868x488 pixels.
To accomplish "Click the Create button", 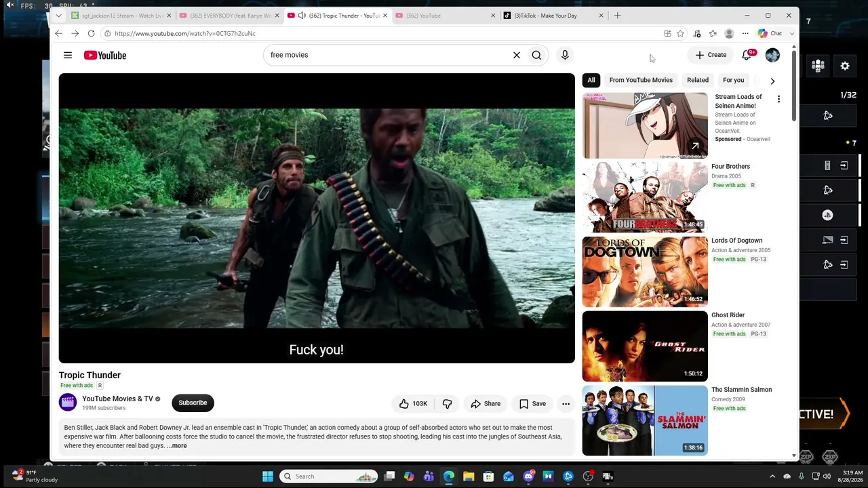I will (x=711, y=55).
